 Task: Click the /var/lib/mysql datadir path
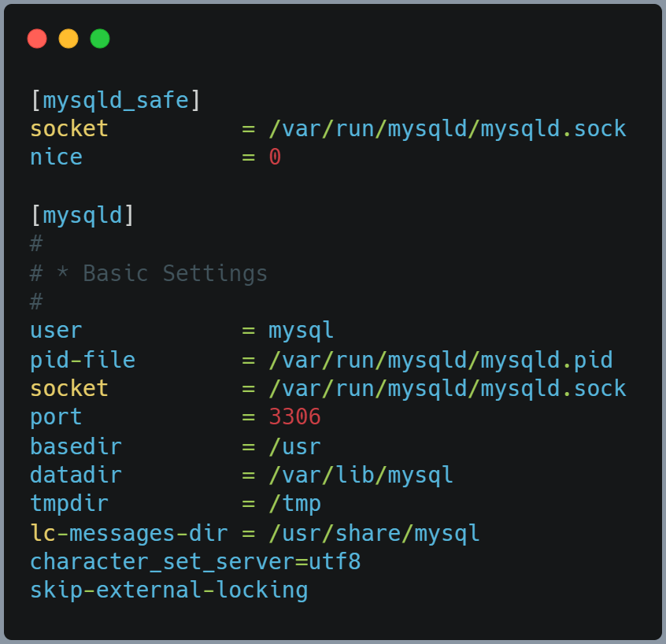(361, 476)
